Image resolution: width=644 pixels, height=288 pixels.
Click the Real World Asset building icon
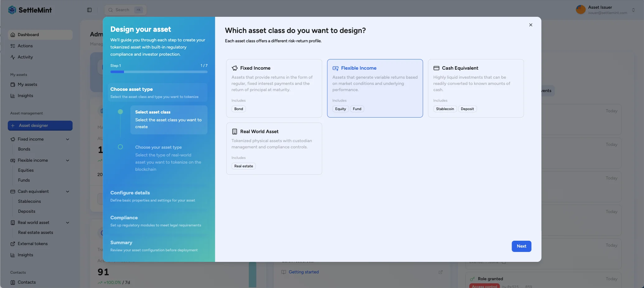pos(234,132)
